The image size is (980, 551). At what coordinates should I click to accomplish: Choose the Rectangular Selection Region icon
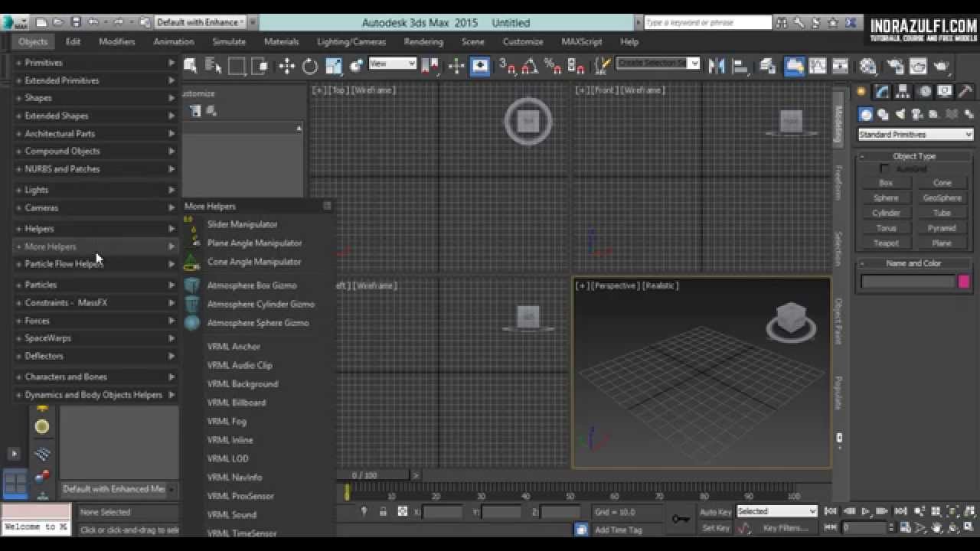(x=237, y=67)
